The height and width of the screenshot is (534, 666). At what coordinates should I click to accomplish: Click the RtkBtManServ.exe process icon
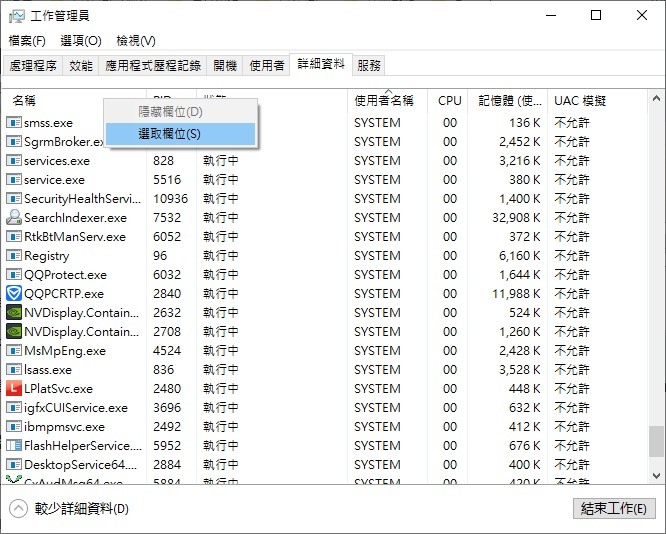[14, 237]
